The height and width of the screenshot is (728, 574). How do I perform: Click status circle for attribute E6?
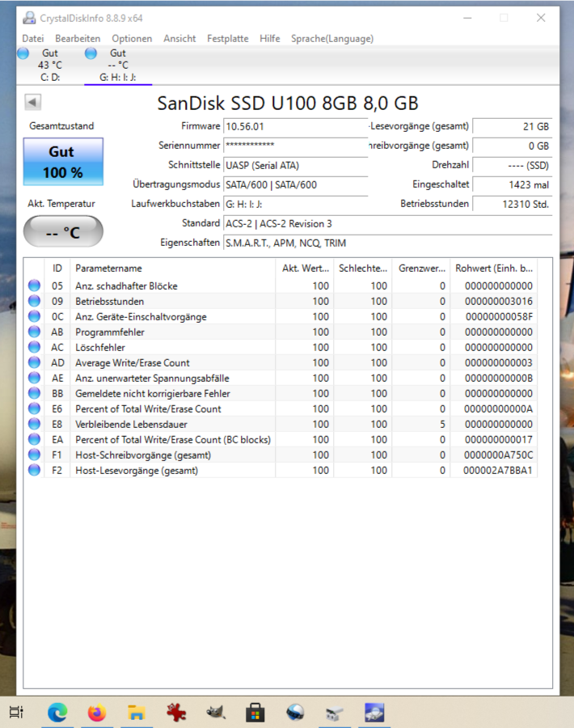coord(34,408)
